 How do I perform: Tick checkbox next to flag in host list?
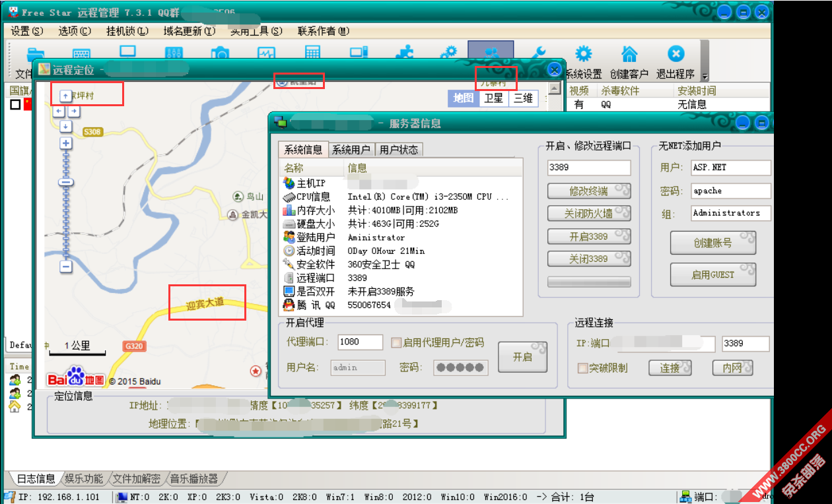15,104
